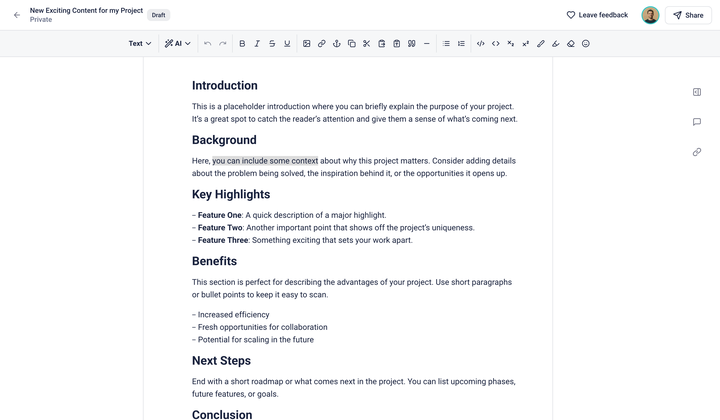The image size is (720, 420).
Task: Open the emoji picker
Action: (x=585, y=44)
